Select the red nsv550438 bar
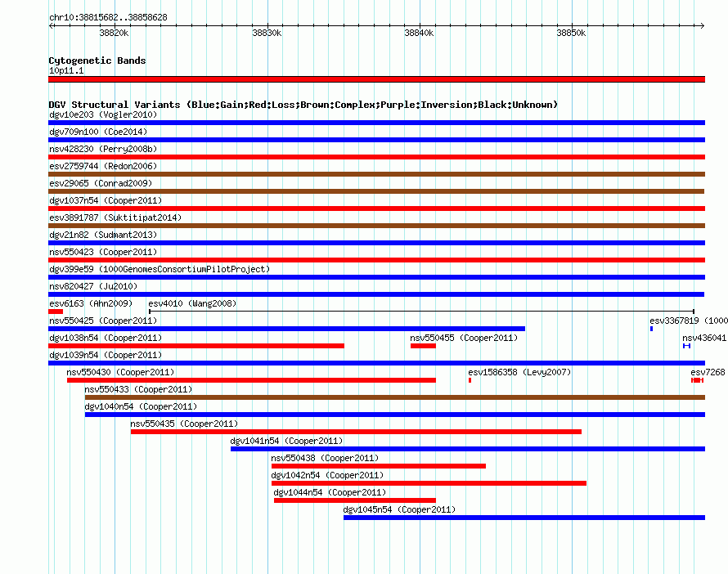This screenshot has width=728, height=574. (x=379, y=466)
